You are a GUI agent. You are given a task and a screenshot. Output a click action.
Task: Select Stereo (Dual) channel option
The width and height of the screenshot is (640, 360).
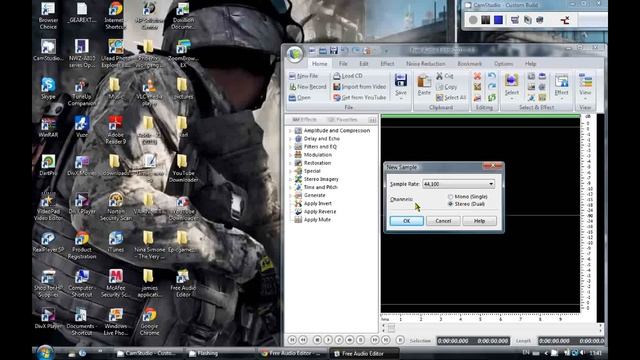466,204
